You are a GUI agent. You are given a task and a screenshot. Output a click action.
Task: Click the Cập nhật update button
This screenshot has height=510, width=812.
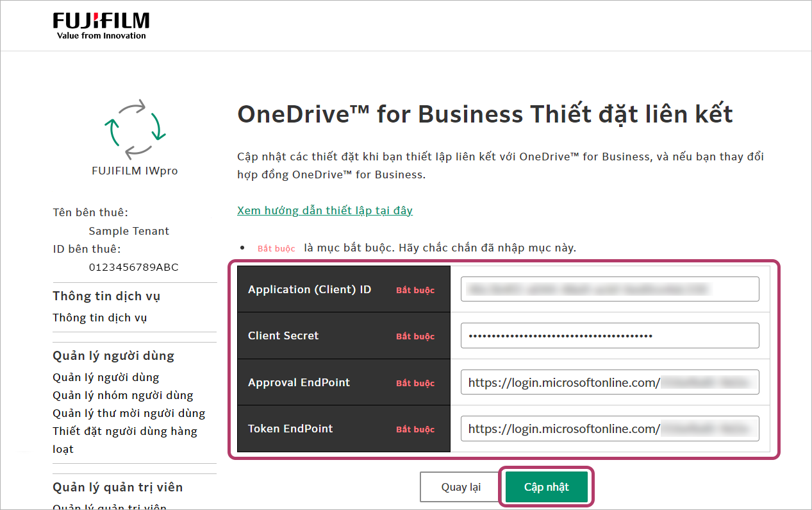pyautogui.click(x=547, y=487)
